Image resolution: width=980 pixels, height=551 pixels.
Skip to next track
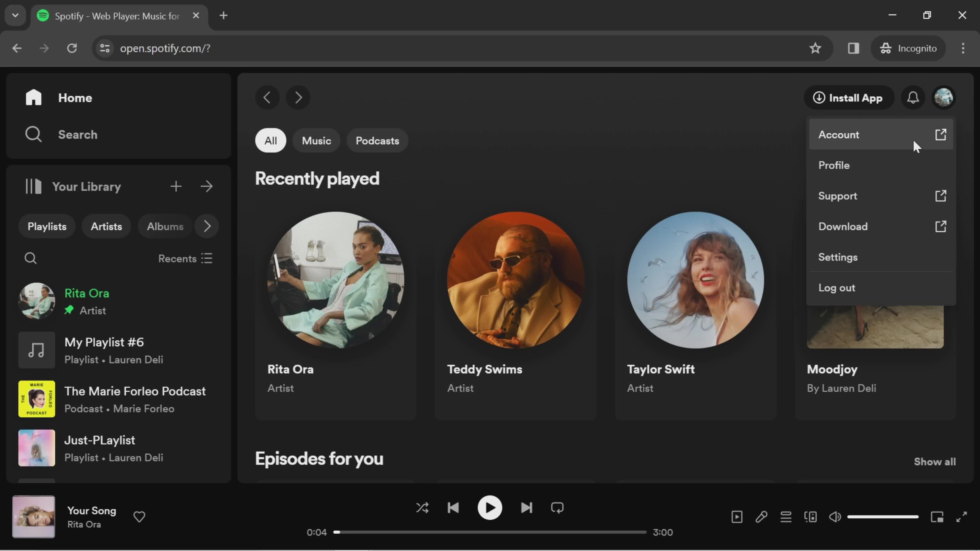(526, 508)
